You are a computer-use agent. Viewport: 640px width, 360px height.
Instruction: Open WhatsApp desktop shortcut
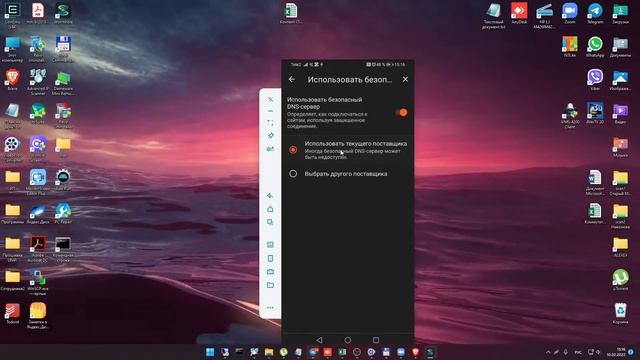595,47
